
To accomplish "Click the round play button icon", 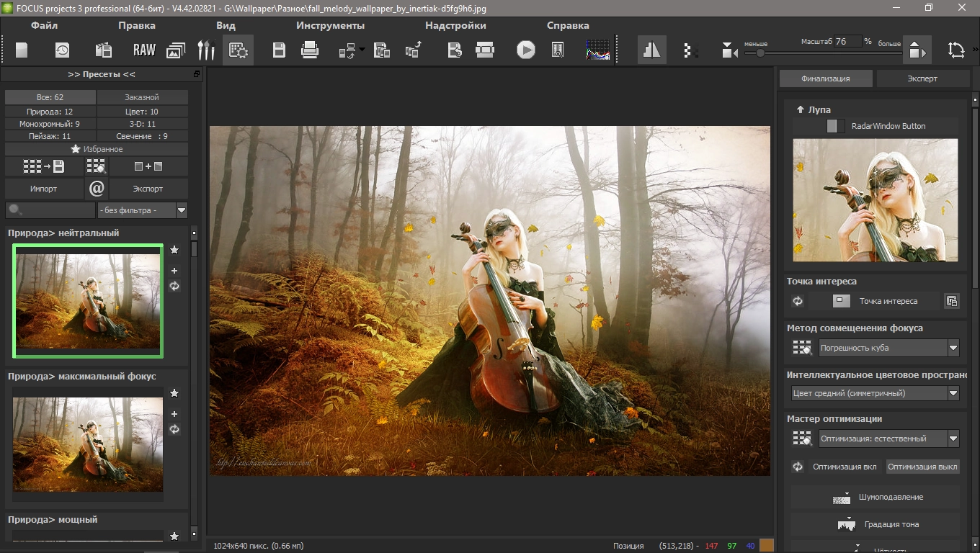I will pos(526,50).
